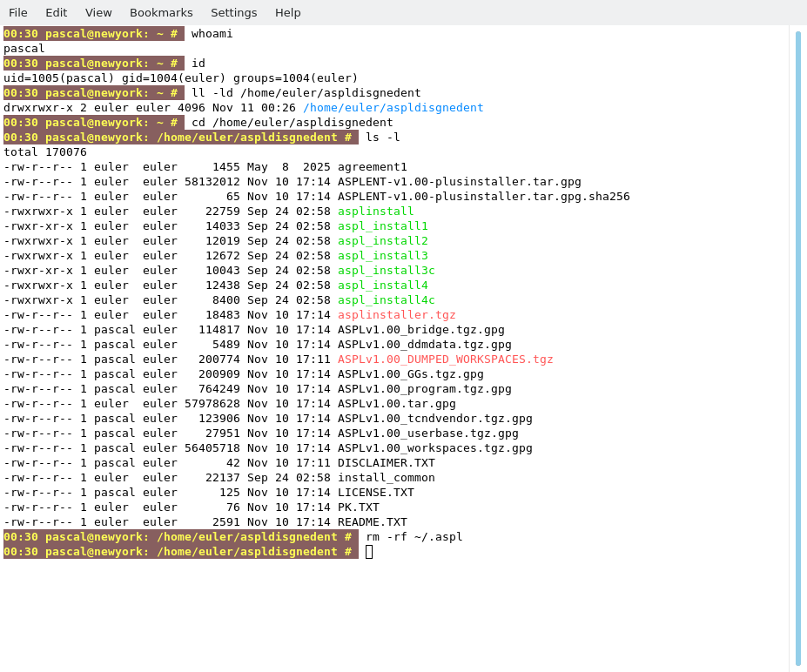807x672 pixels.
Task: Click the terminal cursor at last prompt
Action: (x=369, y=552)
